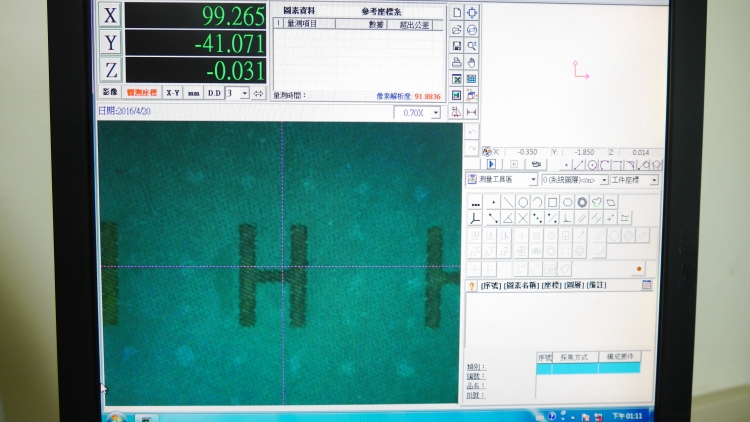
Task: Toggle the red coordinate mode button
Action: click(142, 92)
